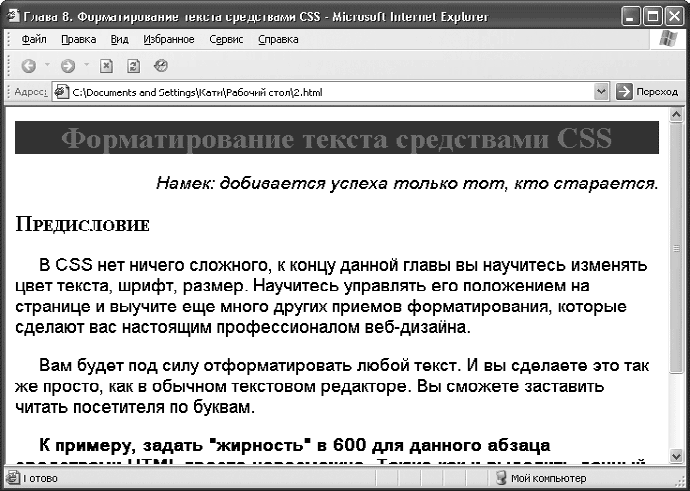Click the Переход go button
Viewport: 690px width, 491px height.
647,92
